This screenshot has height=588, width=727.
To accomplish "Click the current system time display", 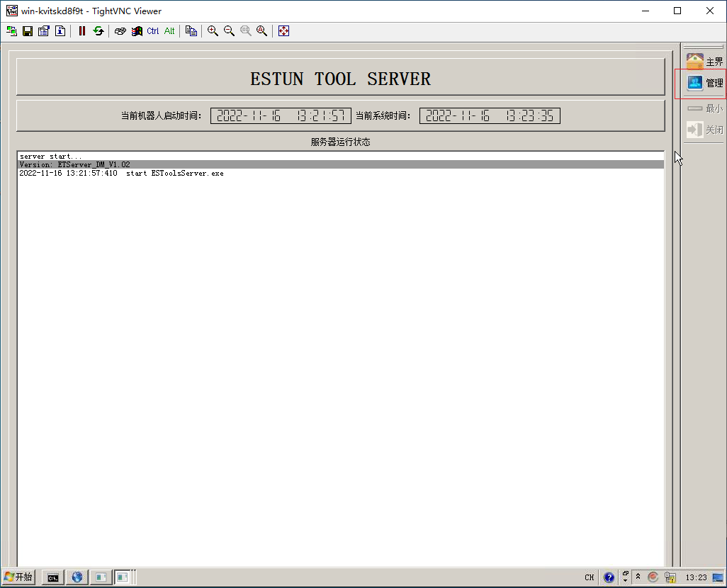I will [x=490, y=115].
